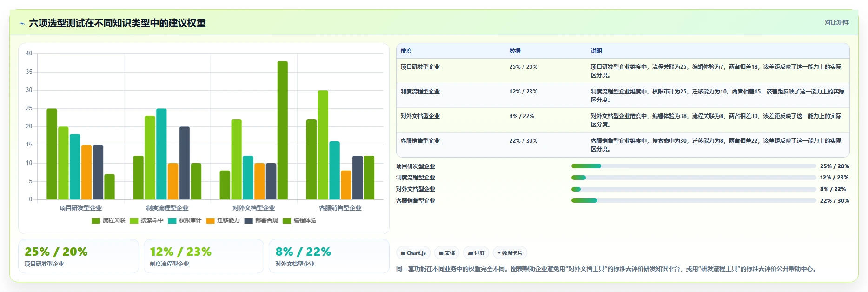Screen dimensions: 868x292
Task: Click the 制度流程型企业 progress bar
Action: pos(694,178)
